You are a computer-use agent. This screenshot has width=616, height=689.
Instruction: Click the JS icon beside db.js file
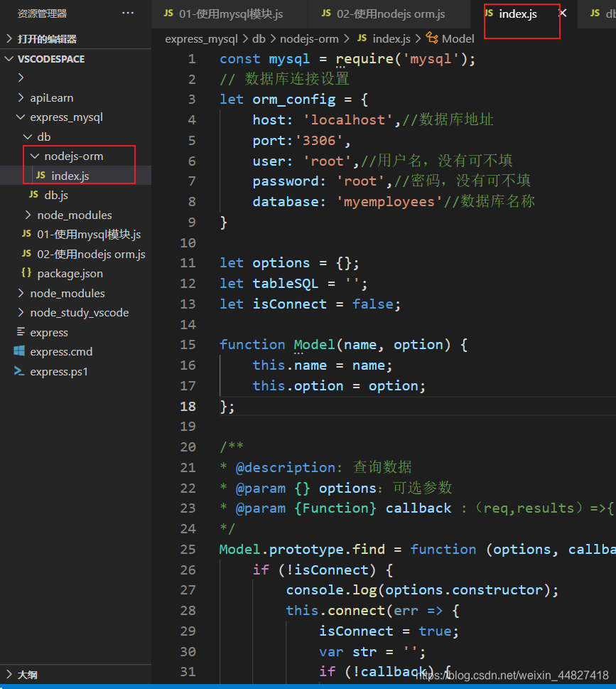(34, 194)
